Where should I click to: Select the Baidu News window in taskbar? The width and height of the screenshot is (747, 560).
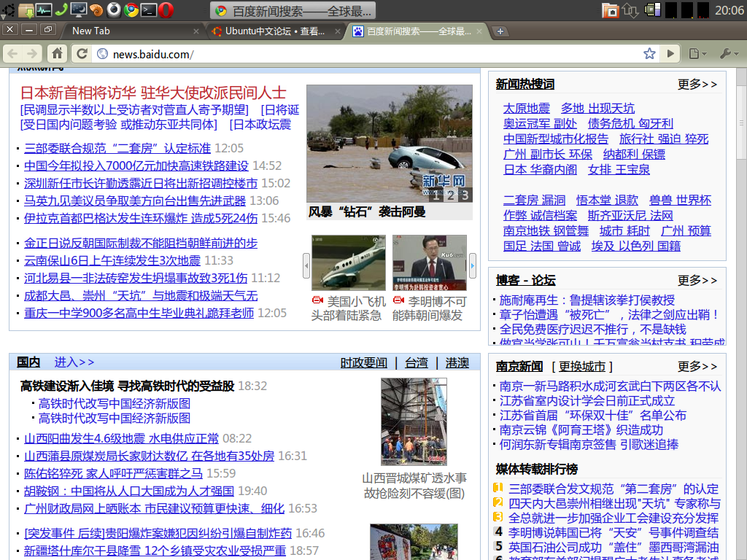[293, 10]
